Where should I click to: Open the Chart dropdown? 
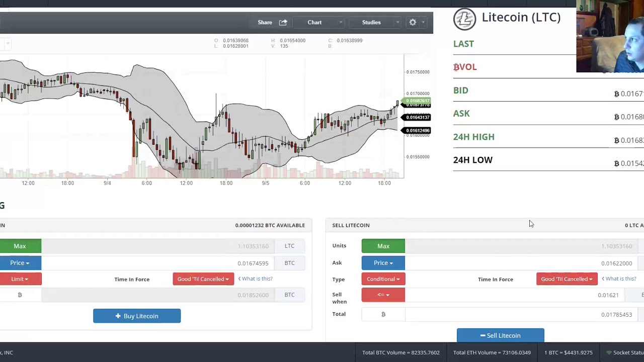pos(318,22)
